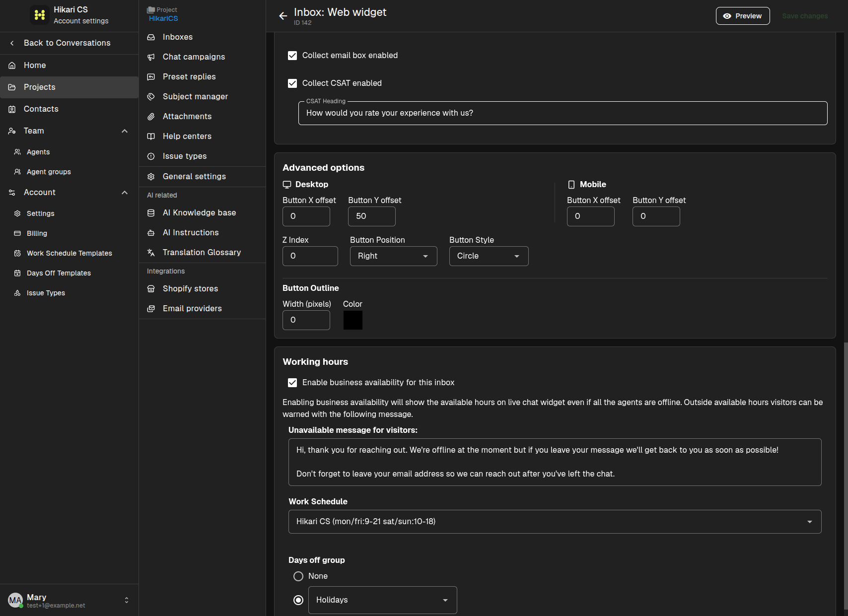The image size is (848, 616).
Task: Click the Issue Types icon in Account section
Action: tap(17, 293)
